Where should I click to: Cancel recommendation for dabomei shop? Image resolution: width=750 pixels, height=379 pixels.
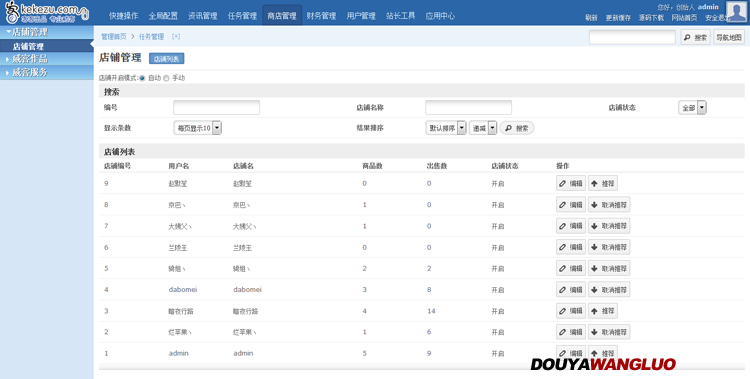tap(608, 290)
